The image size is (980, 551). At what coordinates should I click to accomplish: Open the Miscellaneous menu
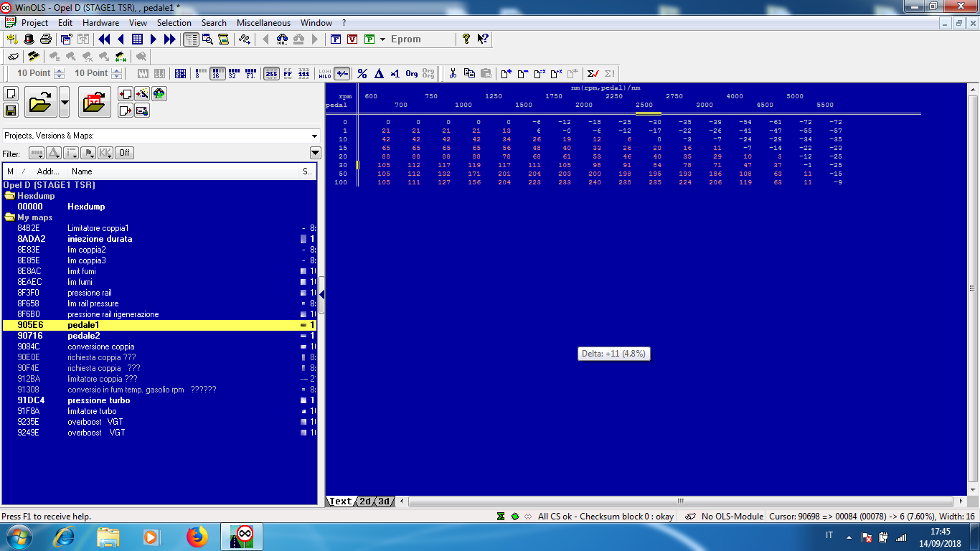[263, 23]
